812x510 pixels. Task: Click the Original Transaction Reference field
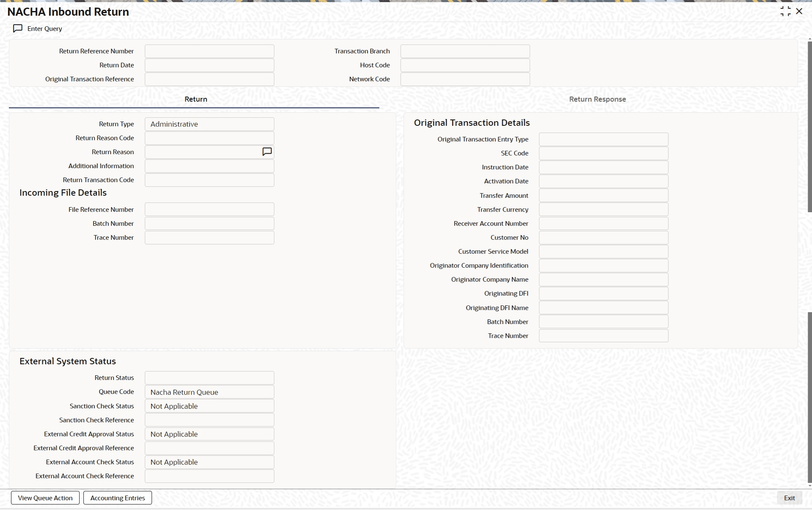pyautogui.click(x=210, y=79)
